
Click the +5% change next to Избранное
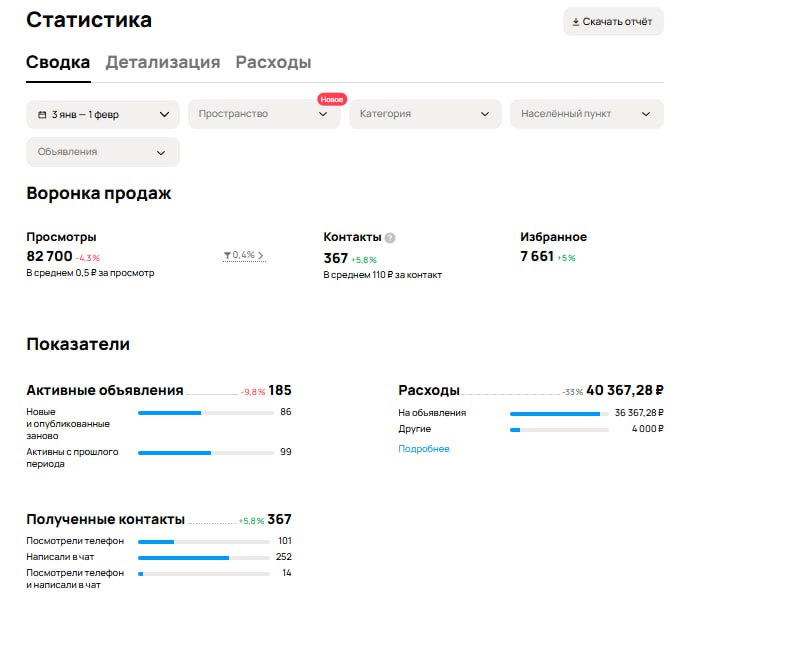566,258
